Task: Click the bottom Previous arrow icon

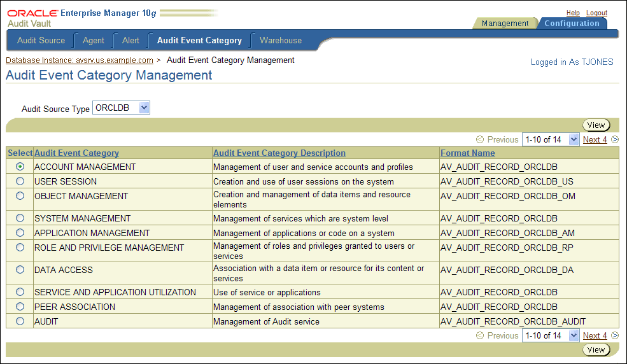Action: click(480, 336)
